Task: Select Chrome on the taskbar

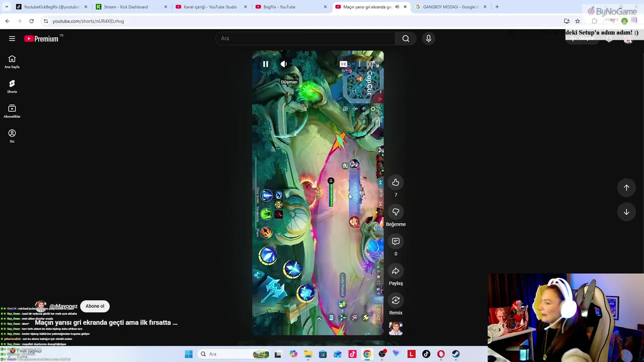Action: pyautogui.click(x=367, y=354)
